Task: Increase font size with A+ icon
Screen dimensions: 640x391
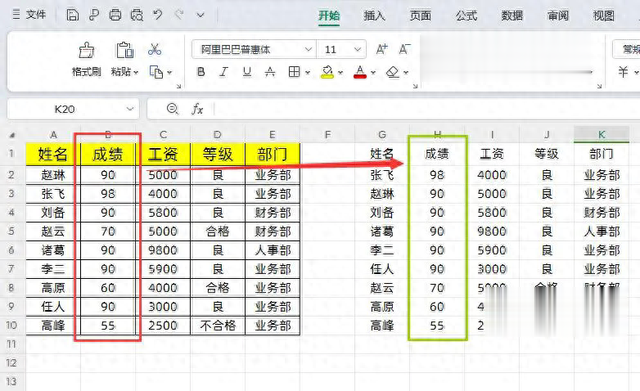Action: 382,49
